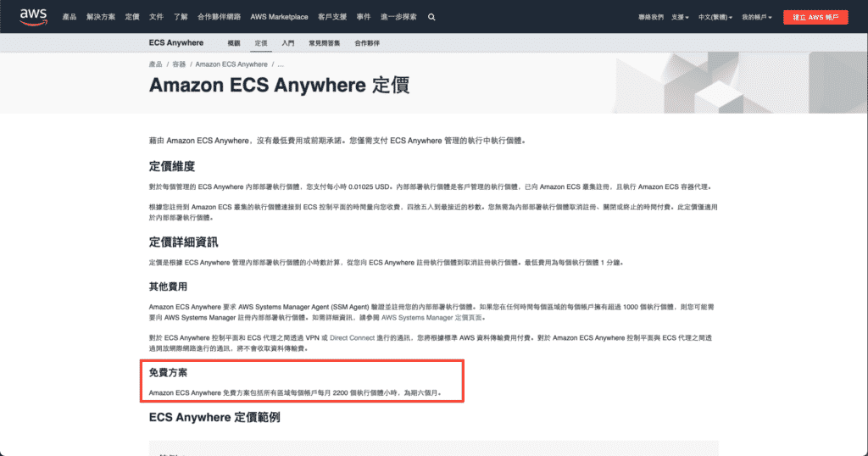Click the 其他費用 heading
The height and width of the screenshot is (456, 868).
tap(168, 286)
